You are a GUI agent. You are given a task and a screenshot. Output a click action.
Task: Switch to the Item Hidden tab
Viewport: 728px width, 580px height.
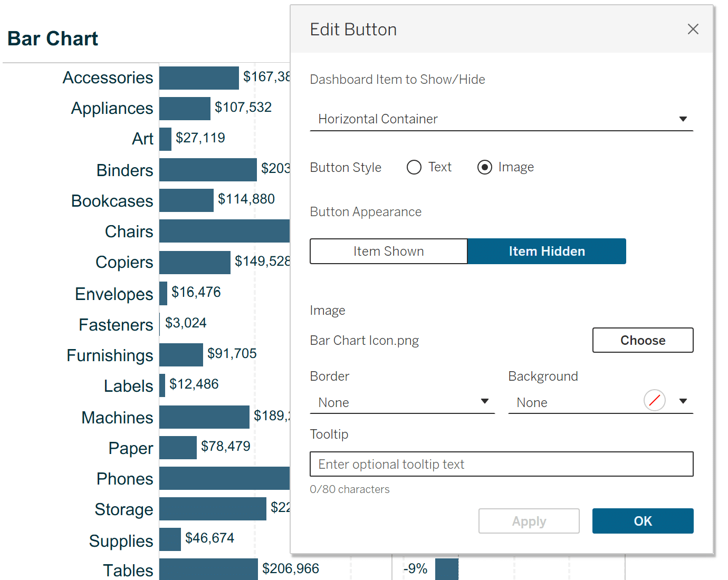pos(547,251)
